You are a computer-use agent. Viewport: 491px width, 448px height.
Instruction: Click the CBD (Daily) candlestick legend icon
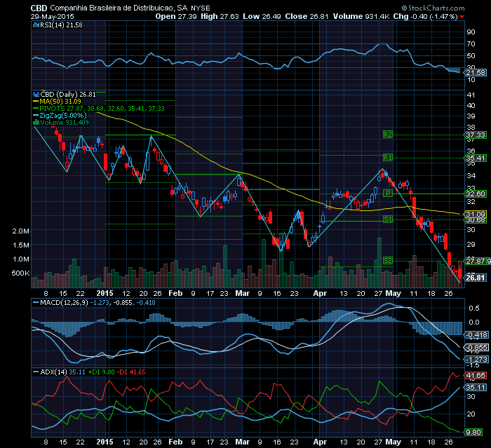pyautogui.click(x=36, y=93)
